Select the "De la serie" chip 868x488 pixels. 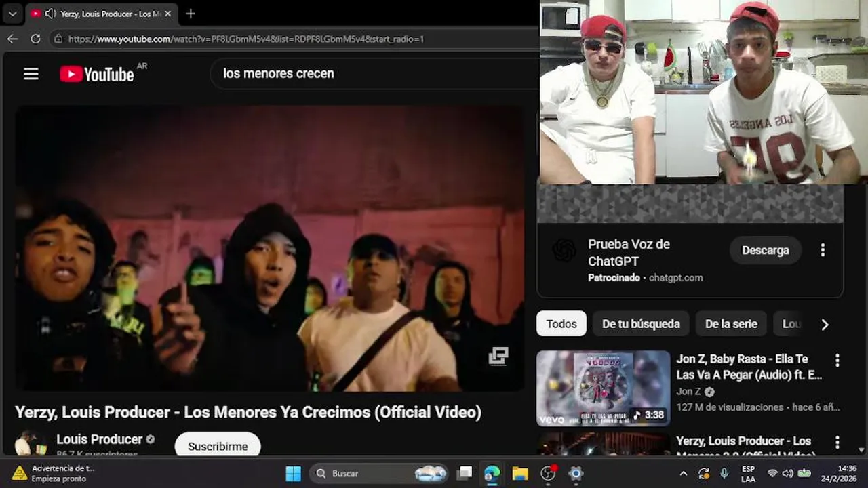(731, 324)
